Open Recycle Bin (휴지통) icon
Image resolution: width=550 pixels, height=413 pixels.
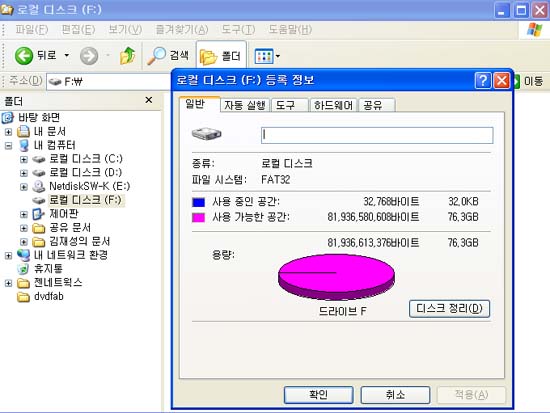point(23,269)
